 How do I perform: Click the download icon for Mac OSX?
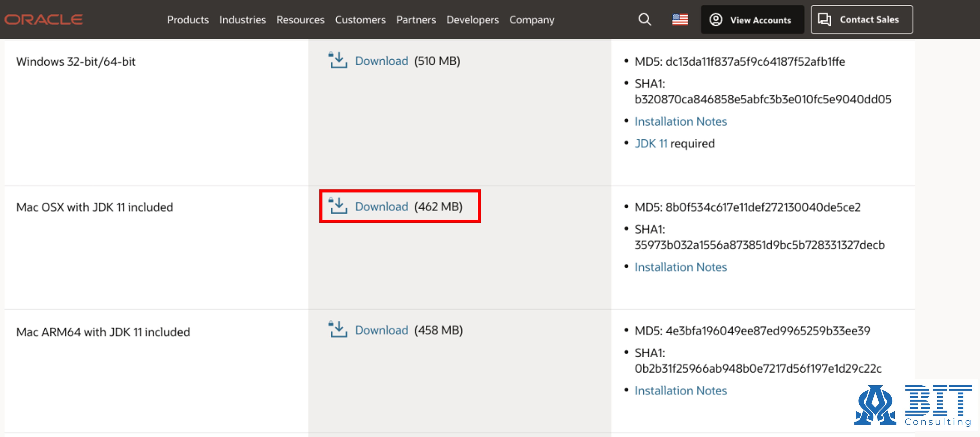click(338, 206)
